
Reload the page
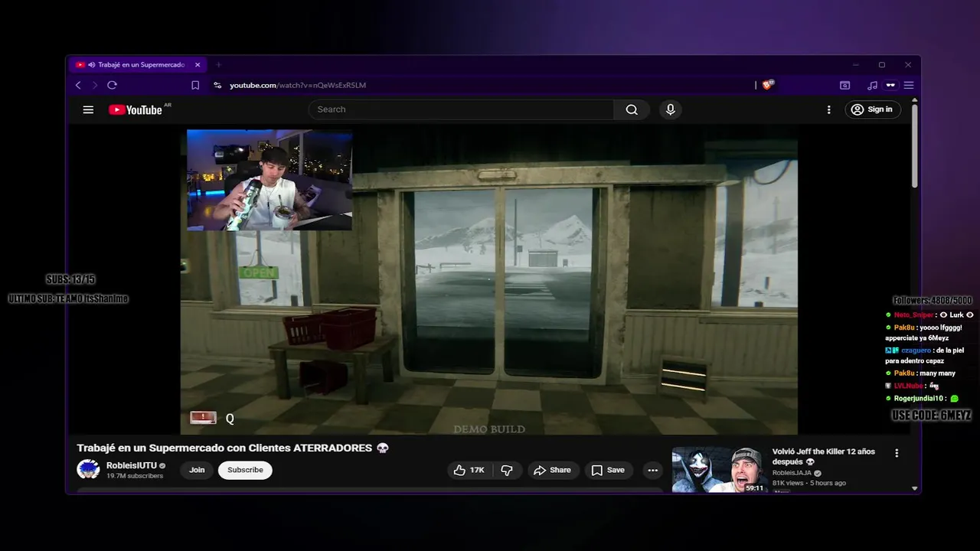coord(112,85)
